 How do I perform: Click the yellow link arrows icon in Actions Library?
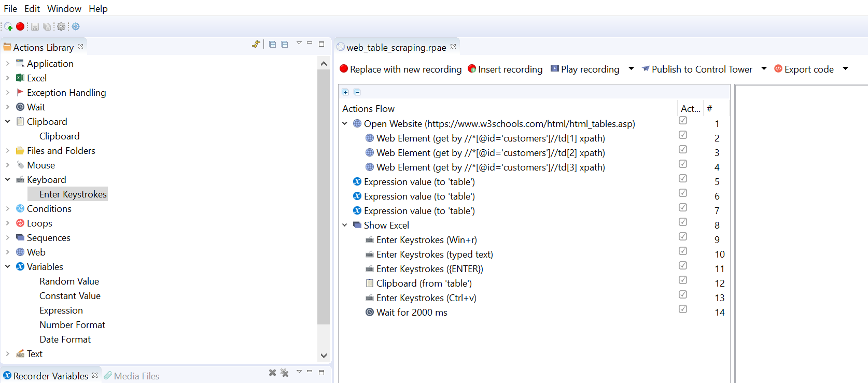pyautogui.click(x=256, y=45)
